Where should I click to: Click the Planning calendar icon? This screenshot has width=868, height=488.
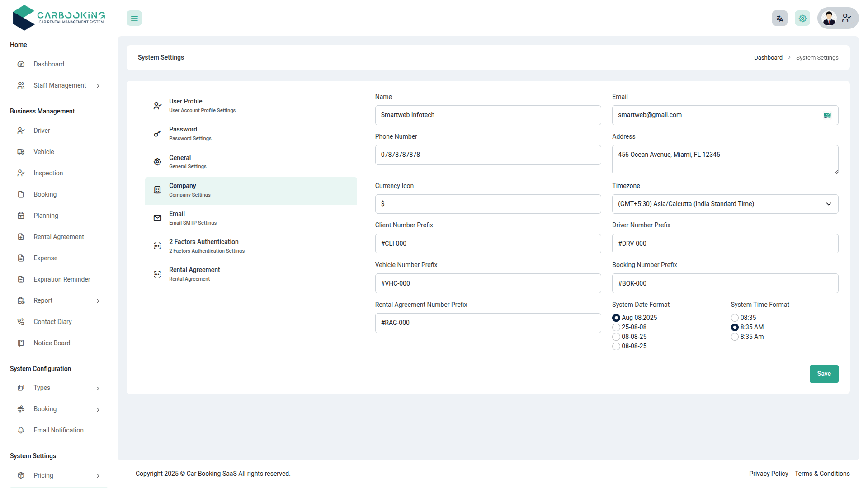(x=21, y=216)
